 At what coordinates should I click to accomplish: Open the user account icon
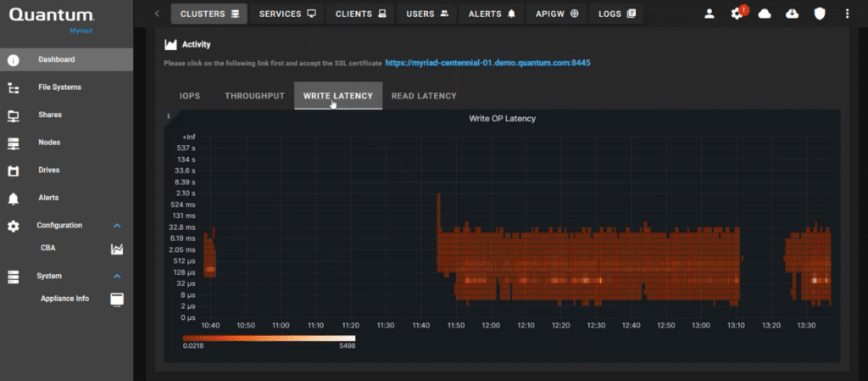[x=709, y=14]
